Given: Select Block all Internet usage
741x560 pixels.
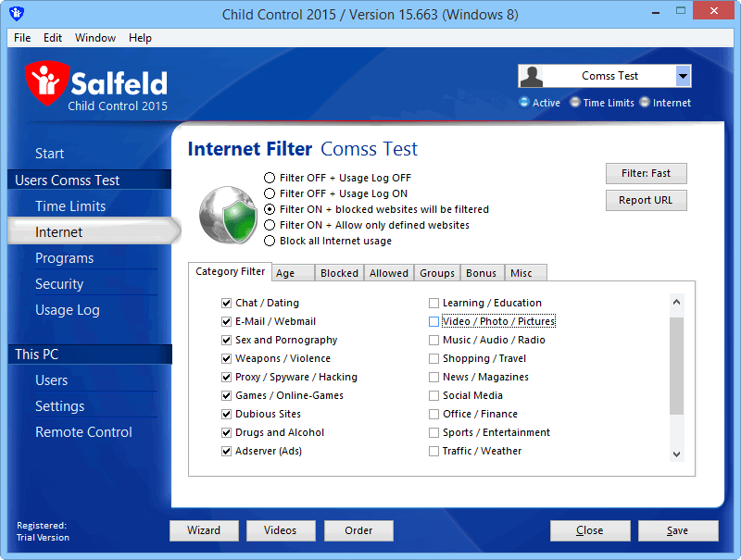Looking at the screenshot, I should tap(270, 241).
